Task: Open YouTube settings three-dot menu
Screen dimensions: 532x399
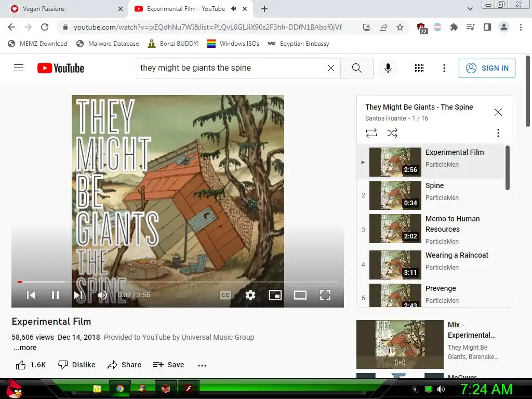Action: coord(444,68)
